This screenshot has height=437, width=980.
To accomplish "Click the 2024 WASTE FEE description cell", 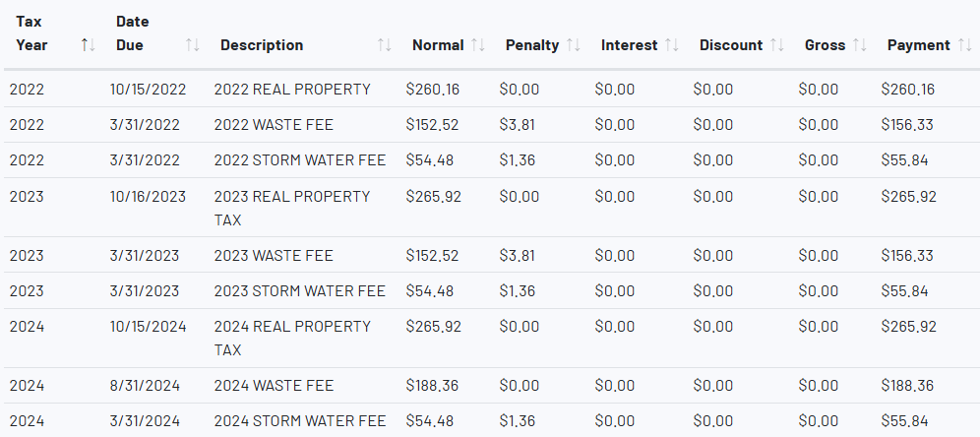I will (274, 386).
